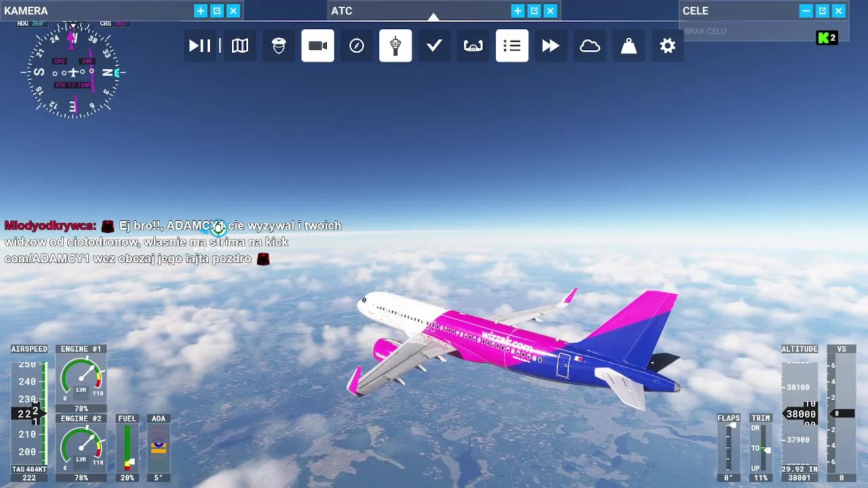Collapse the CELE panel with minus
This screenshot has width=868, height=488.
tap(806, 11)
